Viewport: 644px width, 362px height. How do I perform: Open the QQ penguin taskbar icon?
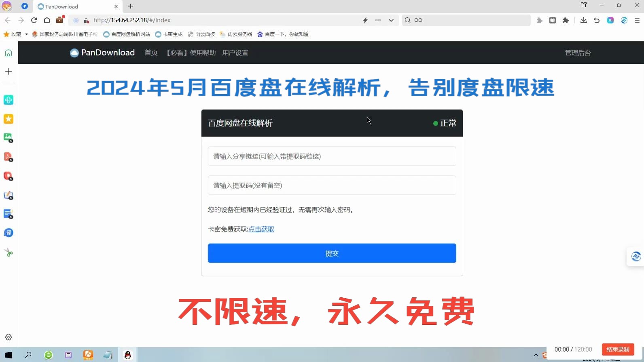tap(128, 355)
